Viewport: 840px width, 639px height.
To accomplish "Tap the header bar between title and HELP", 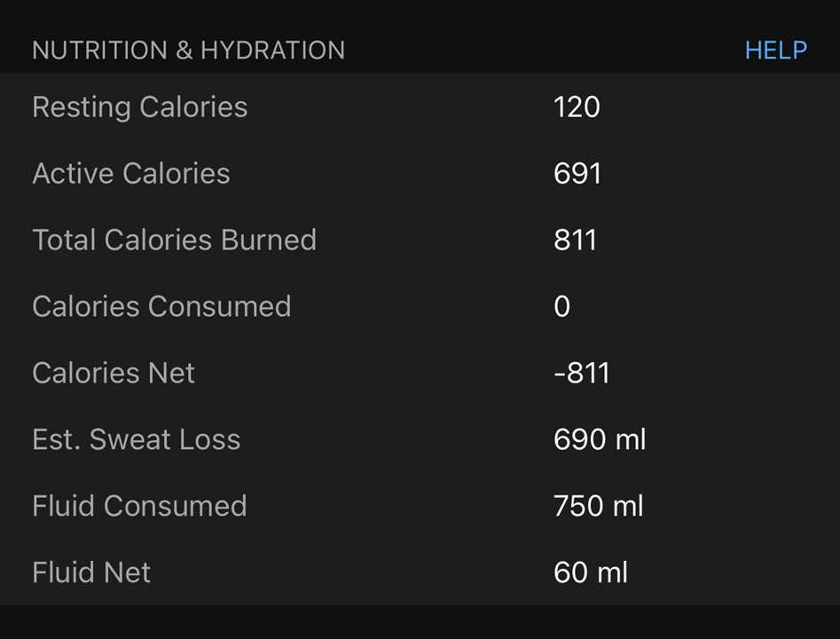I will pyautogui.click(x=541, y=51).
